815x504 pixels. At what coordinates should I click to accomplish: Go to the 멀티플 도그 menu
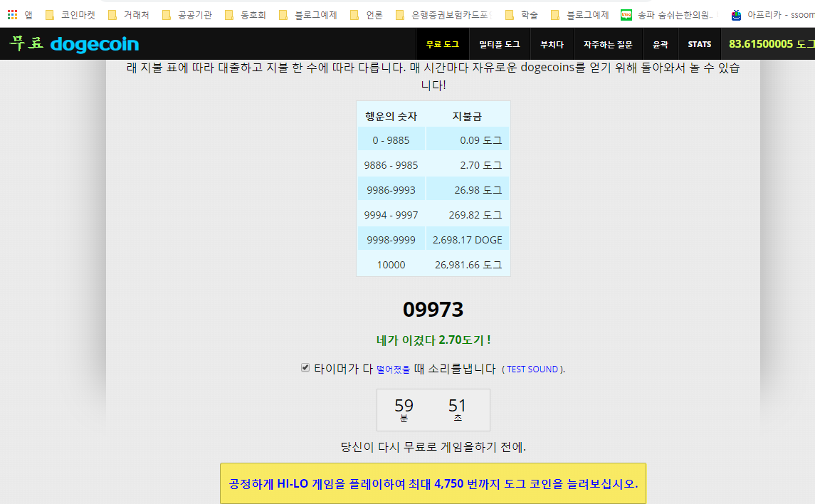500,44
